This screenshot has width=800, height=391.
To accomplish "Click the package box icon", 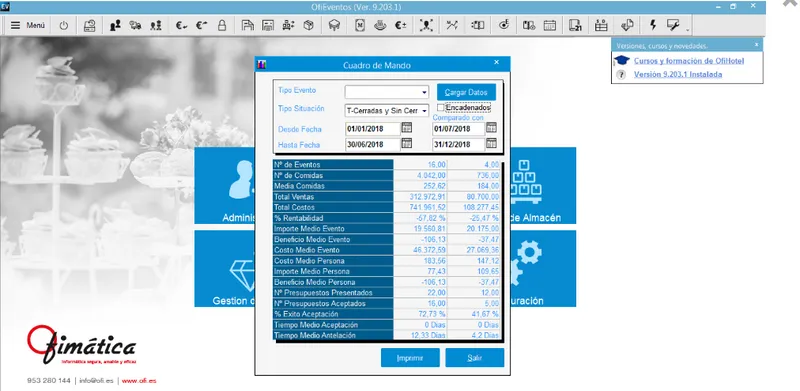I will point(309,25).
